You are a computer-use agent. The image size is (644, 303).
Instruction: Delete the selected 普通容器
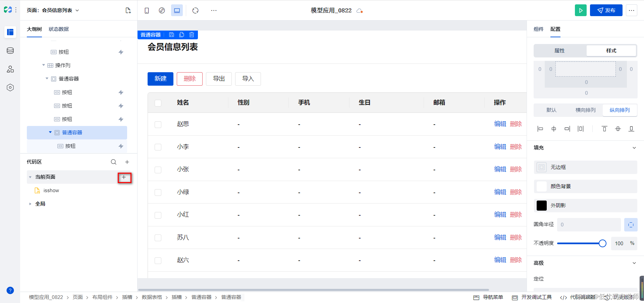point(192,35)
